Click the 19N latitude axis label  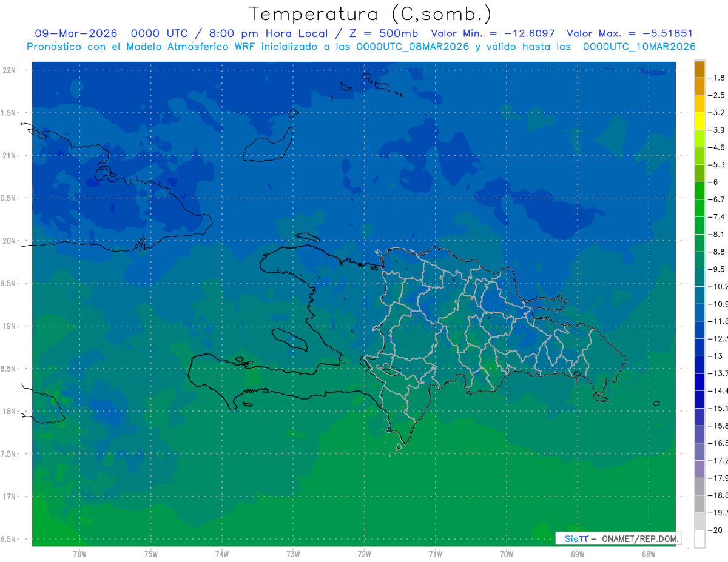tap(10, 326)
